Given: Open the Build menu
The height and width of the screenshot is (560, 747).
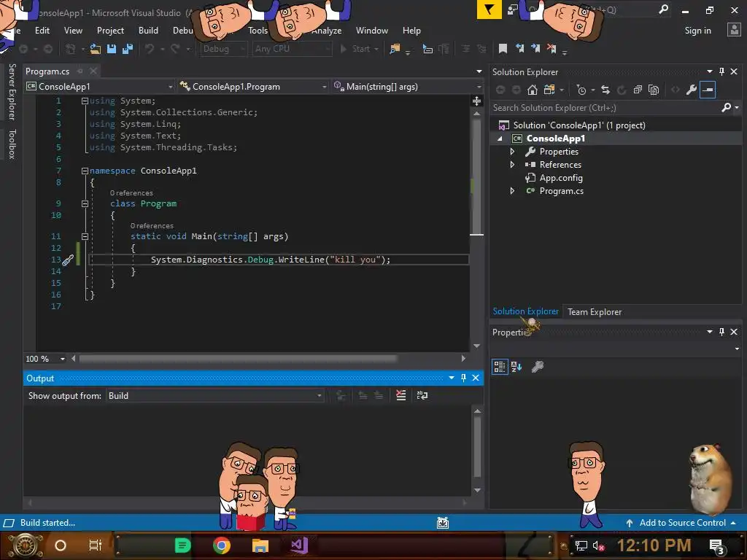Looking at the screenshot, I should tap(148, 31).
